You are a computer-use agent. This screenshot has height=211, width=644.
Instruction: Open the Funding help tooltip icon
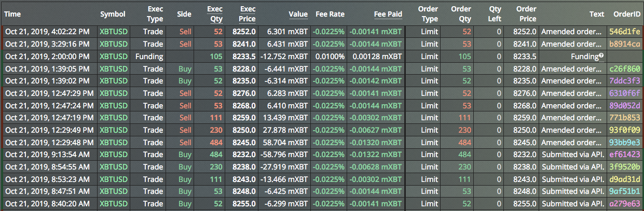[x=601, y=54]
